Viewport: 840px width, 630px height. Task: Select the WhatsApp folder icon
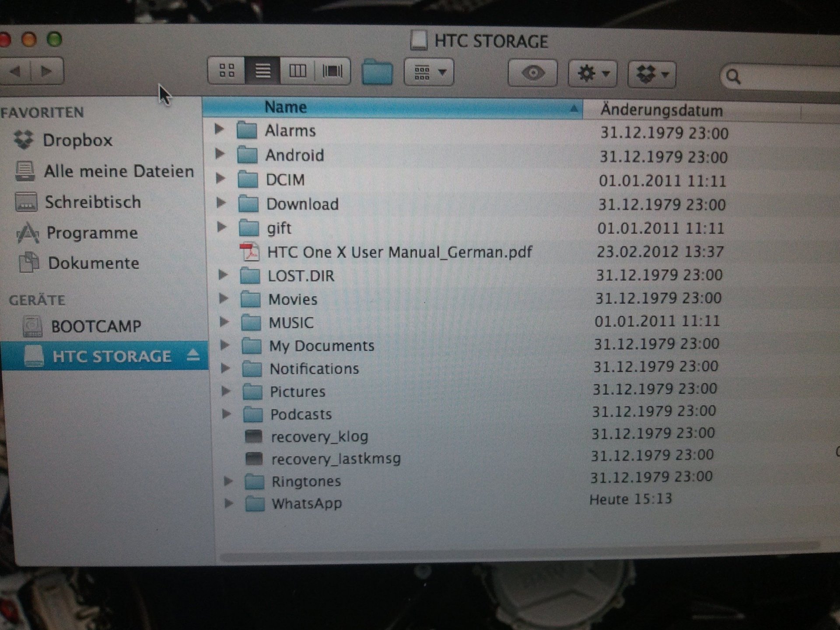pyautogui.click(x=255, y=504)
